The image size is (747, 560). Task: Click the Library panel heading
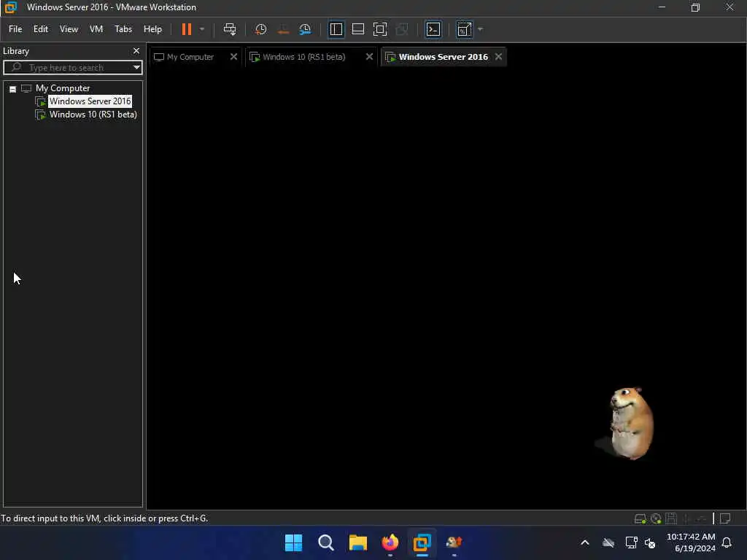pyautogui.click(x=16, y=51)
